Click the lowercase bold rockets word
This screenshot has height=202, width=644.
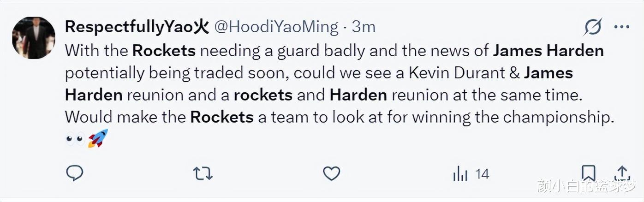(263, 95)
